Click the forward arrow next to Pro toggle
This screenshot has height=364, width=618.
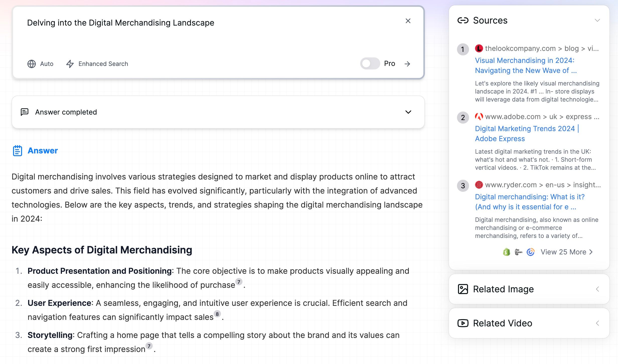407,64
